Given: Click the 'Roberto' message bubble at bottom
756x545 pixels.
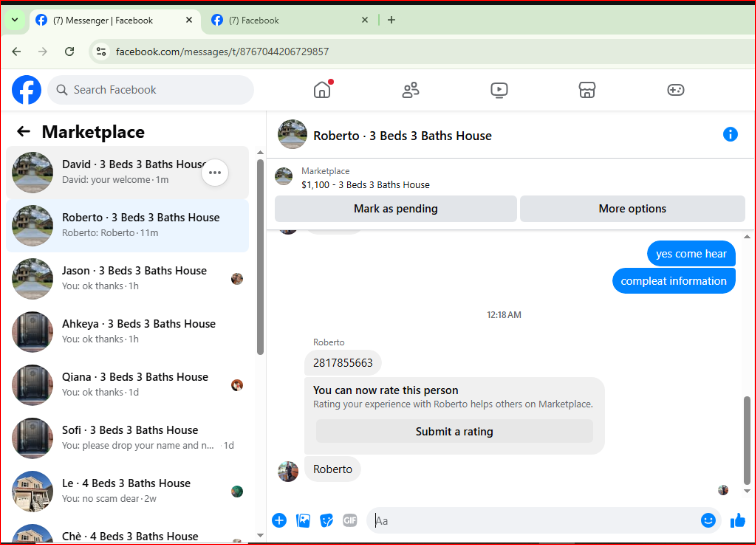Looking at the screenshot, I should point(333,469).
